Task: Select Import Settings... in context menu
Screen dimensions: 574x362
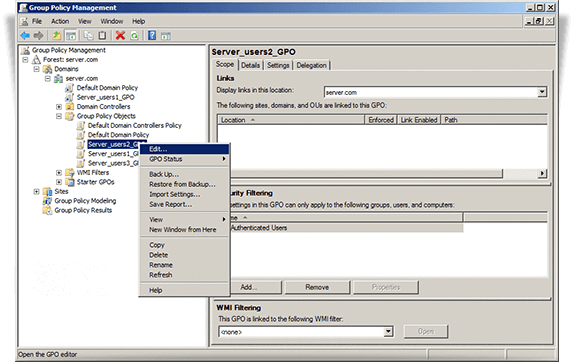Action: pos(185,194)
